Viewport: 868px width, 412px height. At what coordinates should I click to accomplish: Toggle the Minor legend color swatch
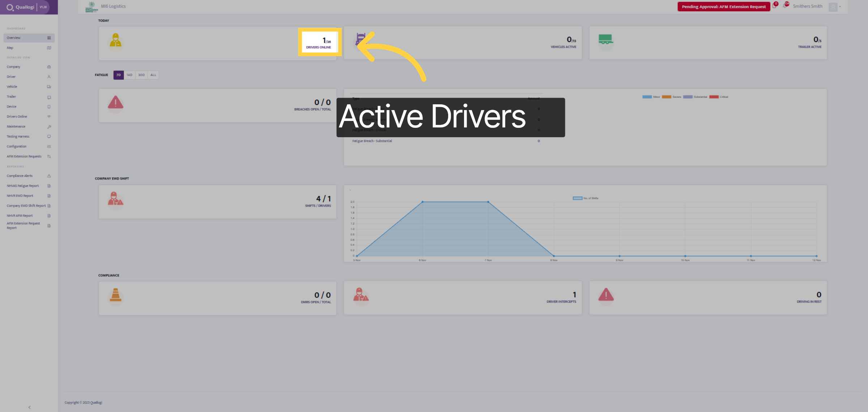(x=647, y=97)
